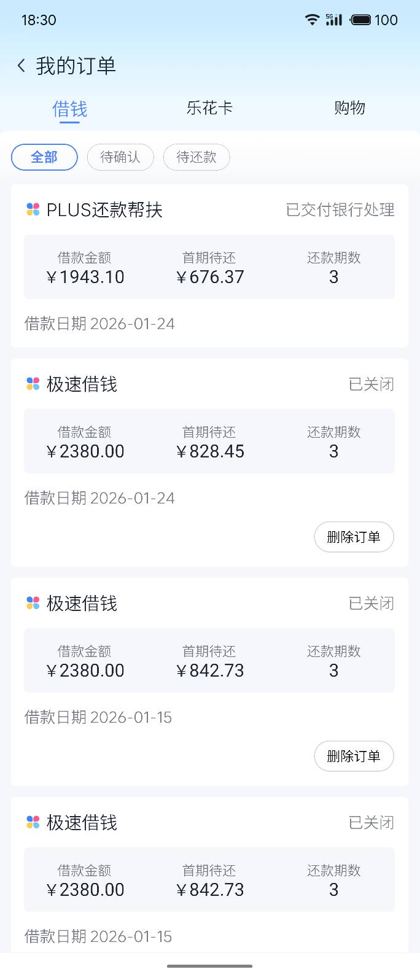Screen dimensions: 420x980
Task: Filter orders by 待确认
Action: (x=120, y=157)
